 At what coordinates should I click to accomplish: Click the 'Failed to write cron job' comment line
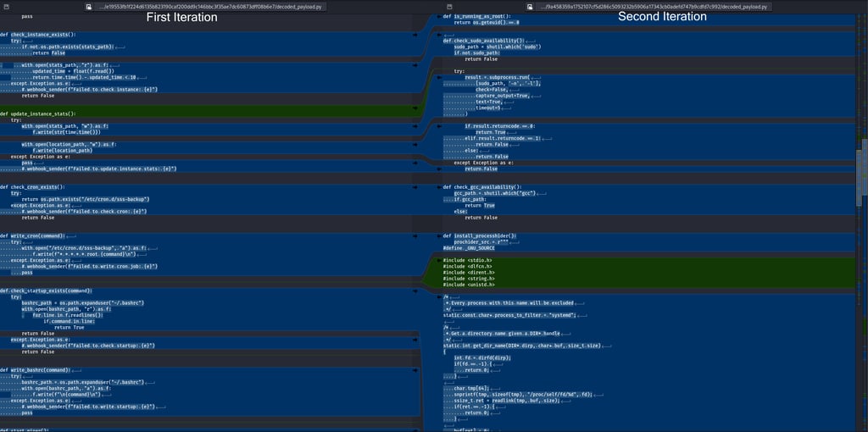click(x=90, y=266)
